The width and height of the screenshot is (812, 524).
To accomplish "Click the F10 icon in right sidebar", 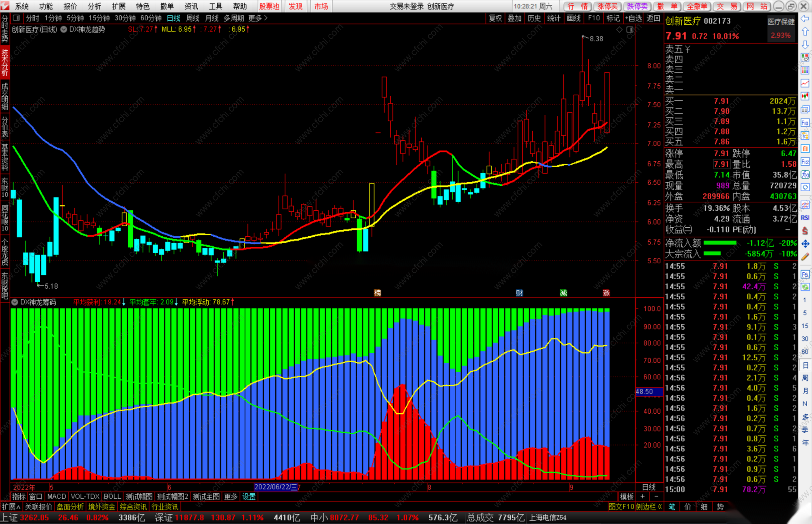I will (x=805, y=123).
